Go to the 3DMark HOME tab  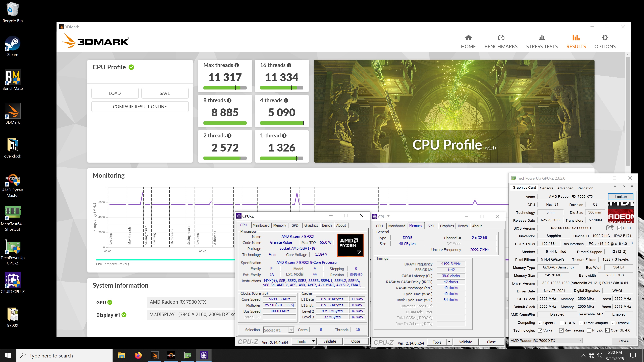pyautogui.click(x=468, y=41)
